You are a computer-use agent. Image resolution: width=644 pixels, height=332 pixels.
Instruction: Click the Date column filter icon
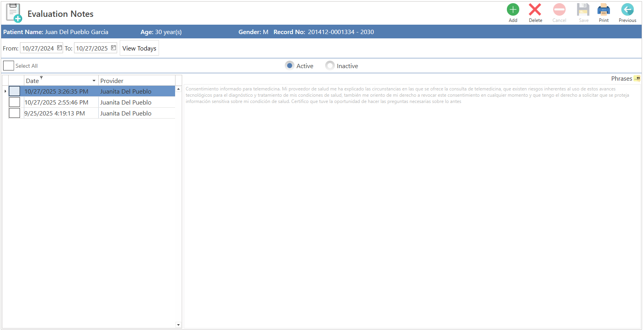[x=41, y=78]
